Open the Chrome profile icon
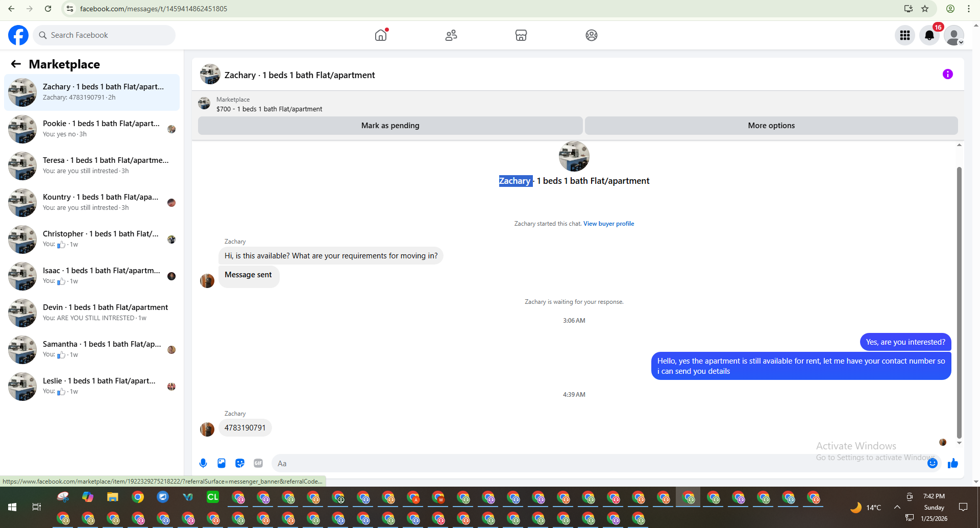 click(x=950, y=9)
